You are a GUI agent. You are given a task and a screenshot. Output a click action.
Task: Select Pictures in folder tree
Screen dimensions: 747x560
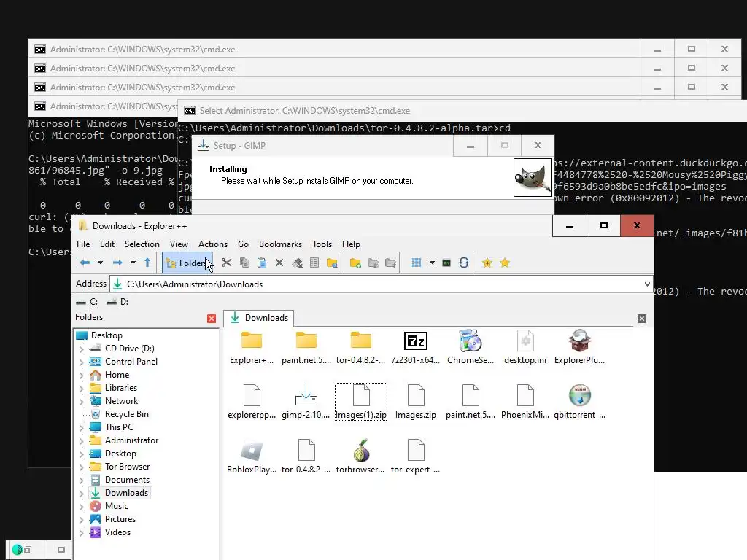[120, 519]
